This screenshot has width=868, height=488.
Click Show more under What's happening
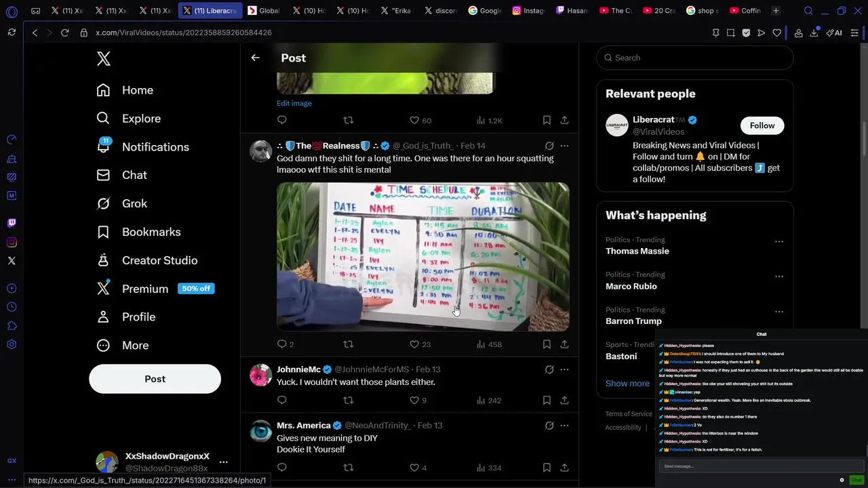pyautogui.click(x=627, y=384)
